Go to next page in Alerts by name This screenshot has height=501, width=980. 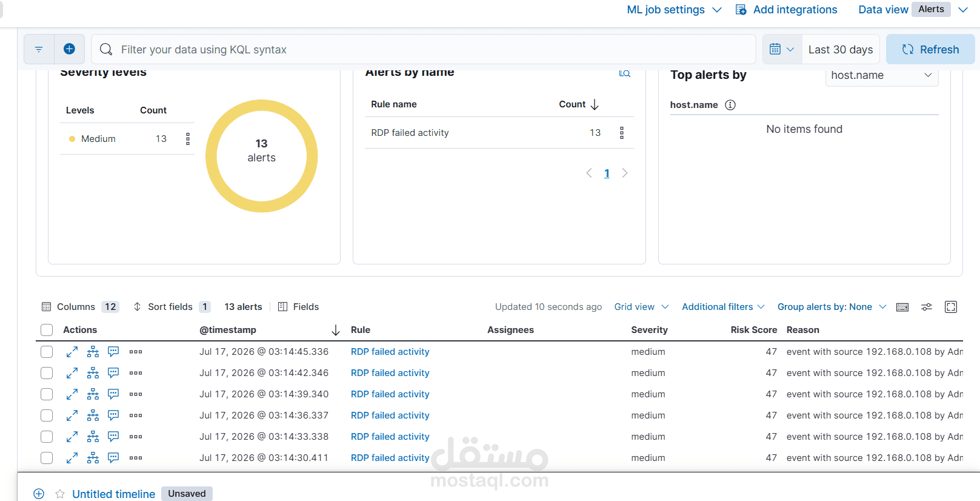coord(625,173)
